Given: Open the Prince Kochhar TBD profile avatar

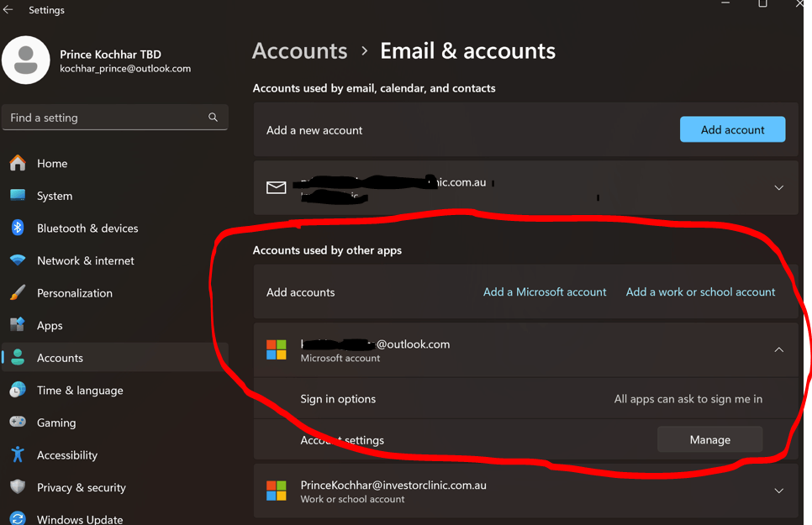Looking at the screenshot, I should pos(26,60).
